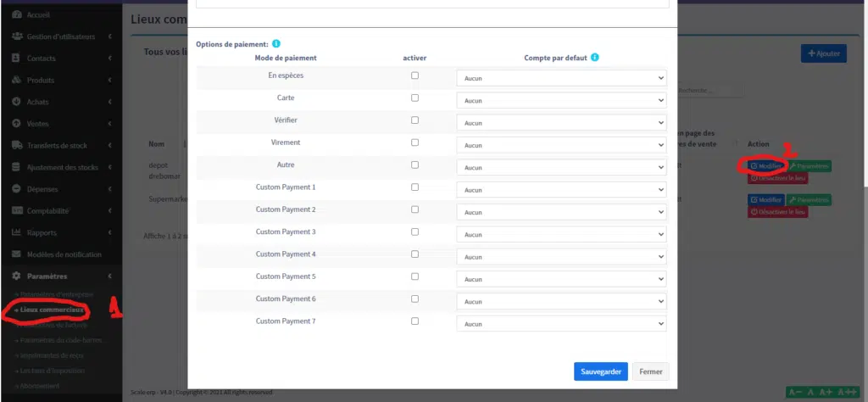Click the A++ font size increase control

(x=848, y=392)
